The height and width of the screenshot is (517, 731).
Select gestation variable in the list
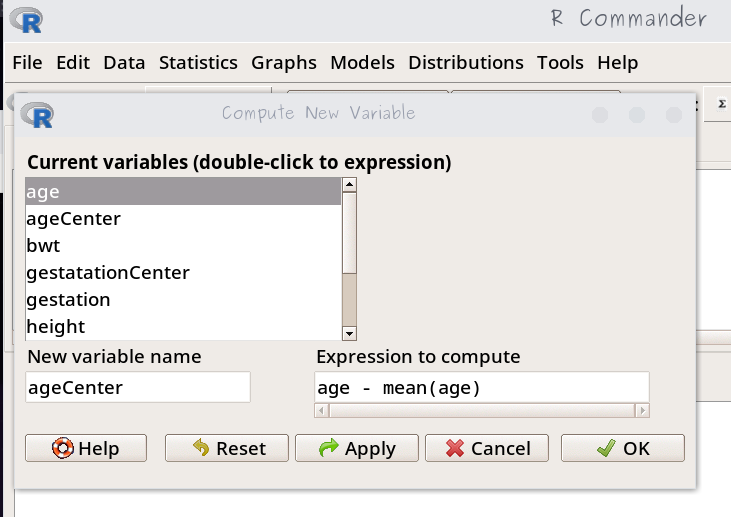click(x=68, y=299)
